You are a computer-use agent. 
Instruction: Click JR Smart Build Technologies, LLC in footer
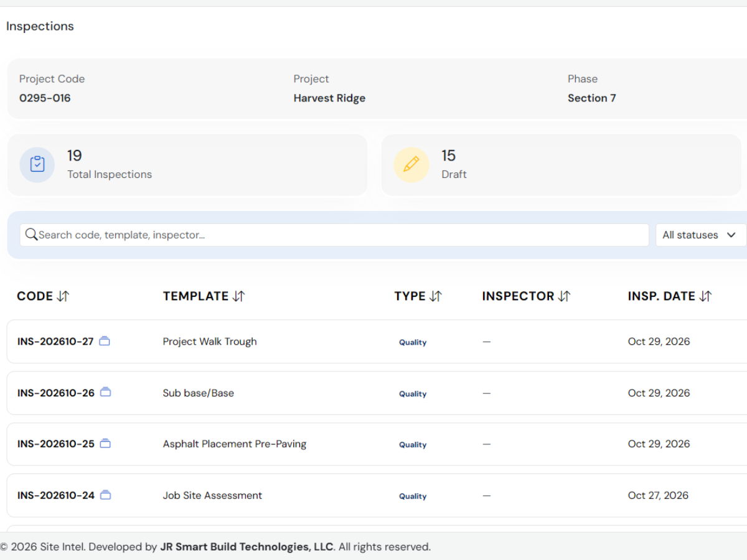[x=247, y=548]
